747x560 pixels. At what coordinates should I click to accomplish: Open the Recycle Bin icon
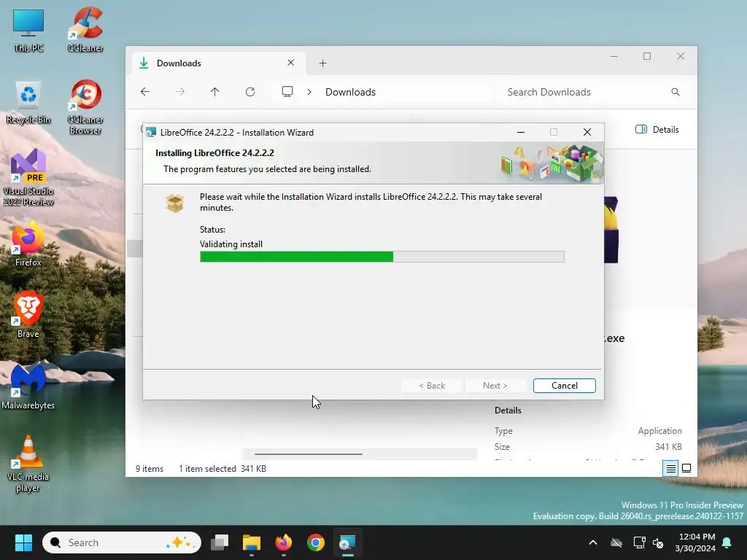tap(28, 102)
